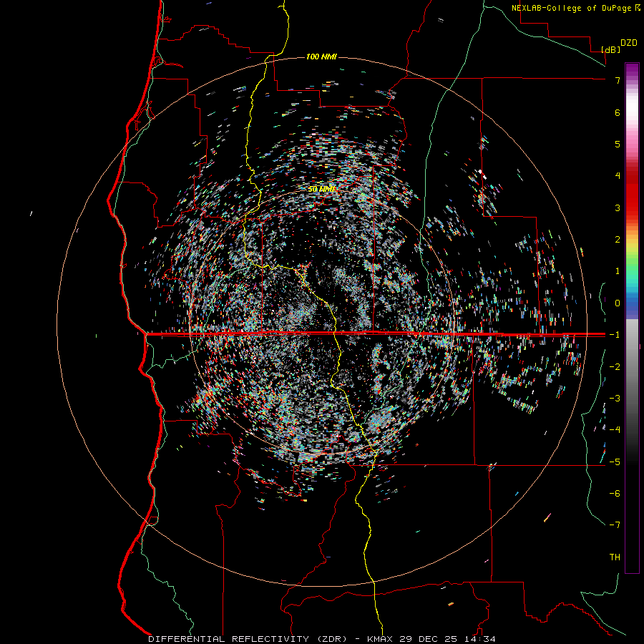This screenshot has height=644, width=644.
Task: Click the DIFFERENTIAL REFLECTIVITY (ZDR) title text
Action: tap(248, 639)
